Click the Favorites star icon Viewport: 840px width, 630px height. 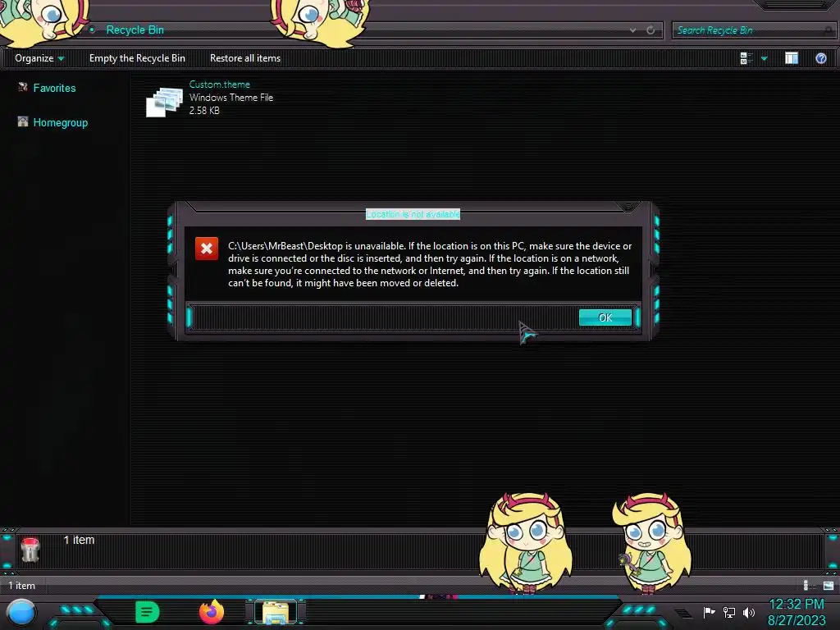(x=22, y=87)
